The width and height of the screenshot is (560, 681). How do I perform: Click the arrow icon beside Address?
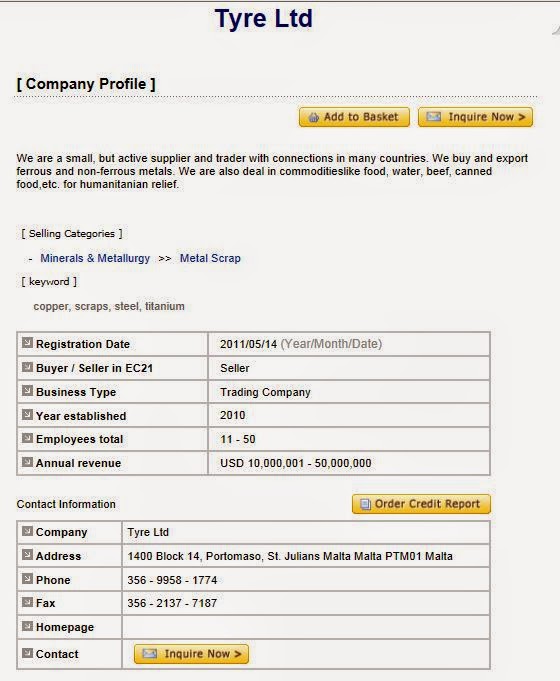click(27, 555)
